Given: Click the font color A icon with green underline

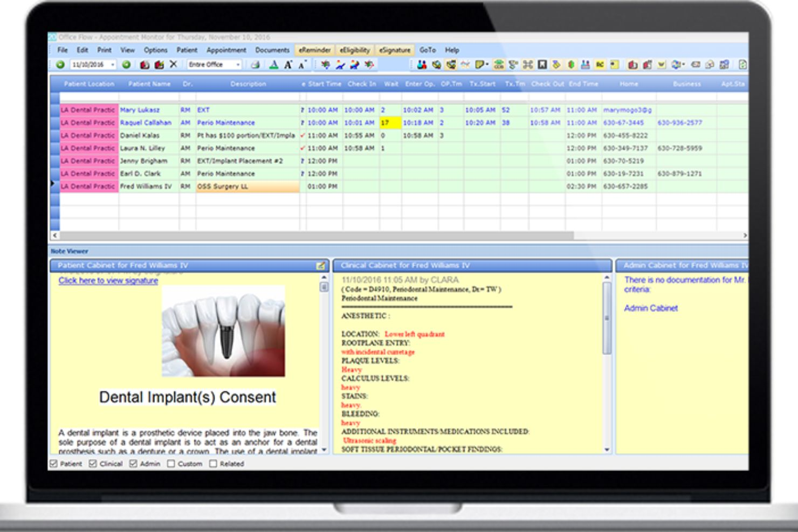Looking at the screenshot, I should coord(274,65).
